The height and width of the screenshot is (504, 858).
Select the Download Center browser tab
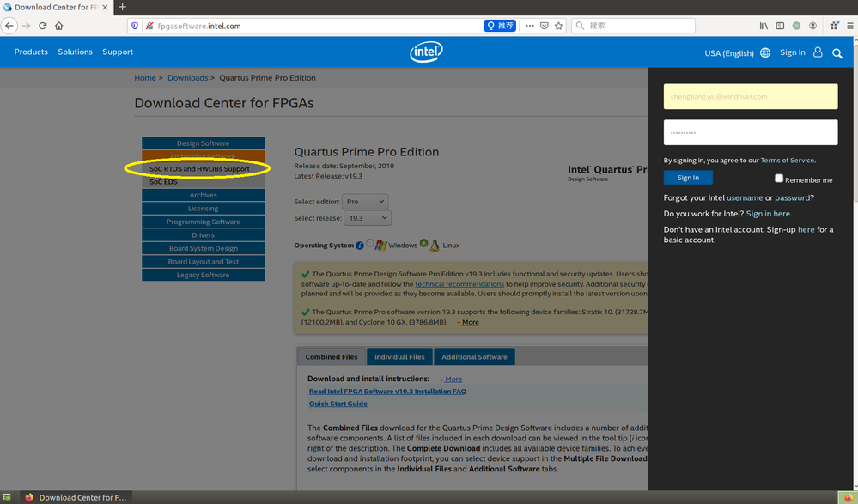tap(57, 7)
